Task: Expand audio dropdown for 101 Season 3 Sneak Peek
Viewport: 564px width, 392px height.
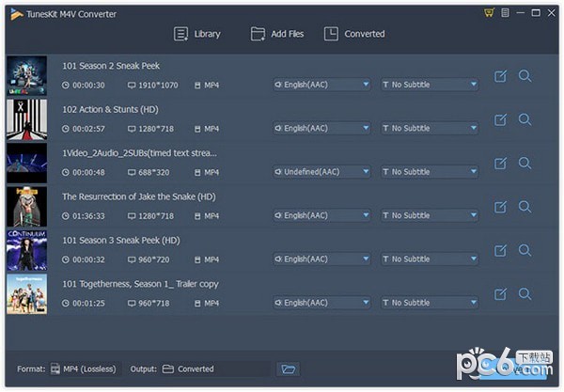Action: pos(321,259)
